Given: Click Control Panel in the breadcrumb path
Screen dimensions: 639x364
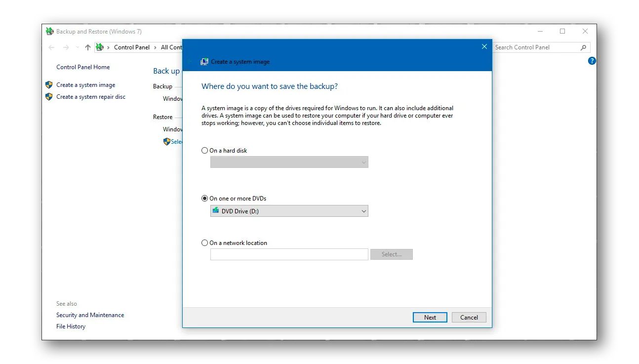Looking at the screenshot, I should (131, 47).
